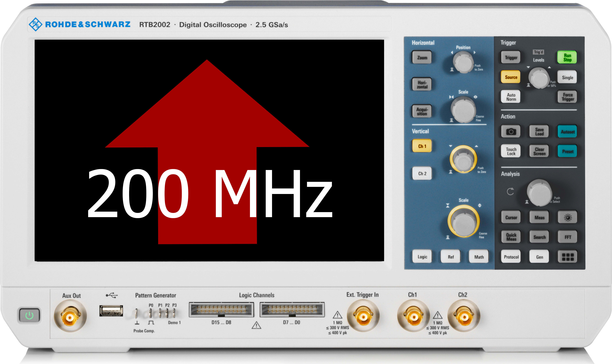Click the Rohde & Schwarz logo
This screenshot has width=612, height=364.
point(79,24)
